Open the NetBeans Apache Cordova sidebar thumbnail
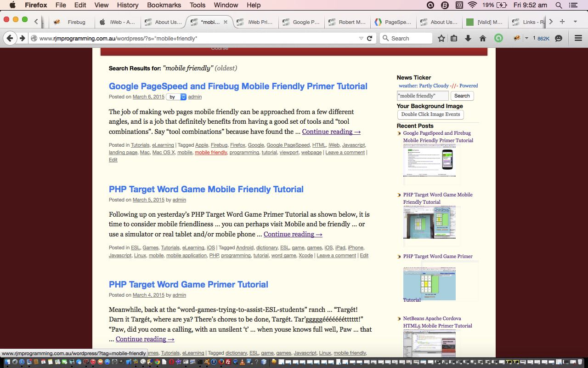Screen dimensions: 588x368 [430, 344]
